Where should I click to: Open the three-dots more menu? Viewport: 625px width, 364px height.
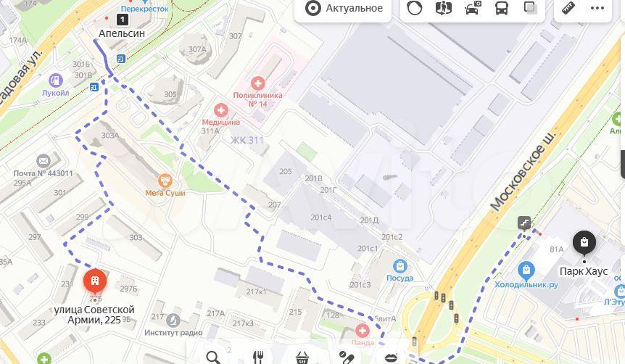coord(597,9)
